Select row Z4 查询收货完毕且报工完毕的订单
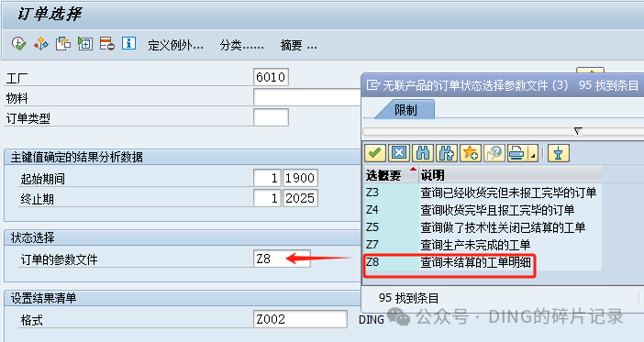 click(x=483, y=210)
